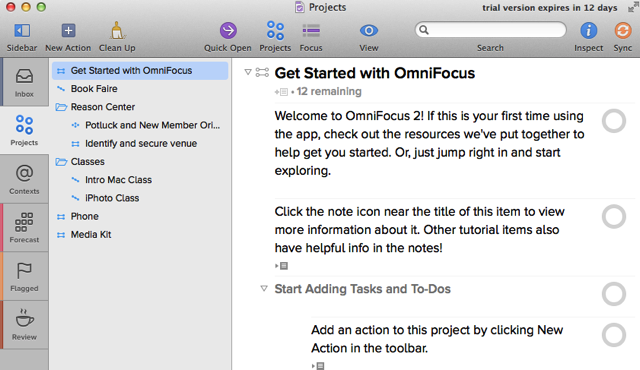Click the 12 remaining status text
640x370 pixels.
329,91
